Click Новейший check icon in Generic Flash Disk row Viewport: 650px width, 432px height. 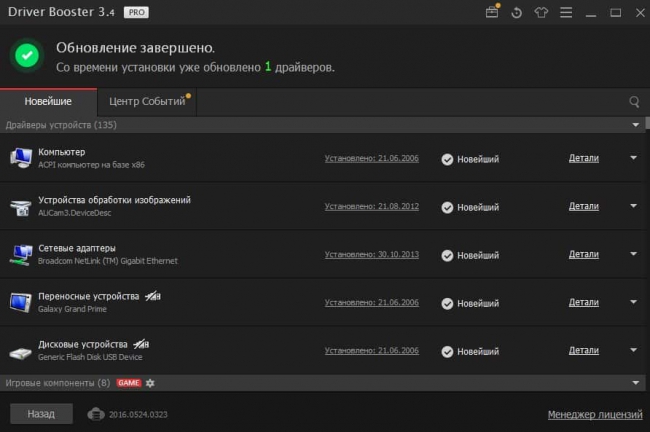click(447, 352)
